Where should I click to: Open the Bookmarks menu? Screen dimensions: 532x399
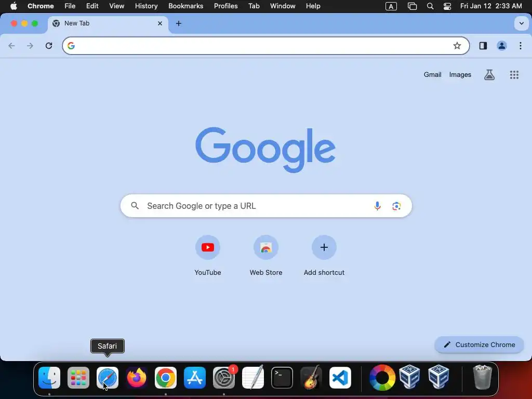[x=185, y=6]
